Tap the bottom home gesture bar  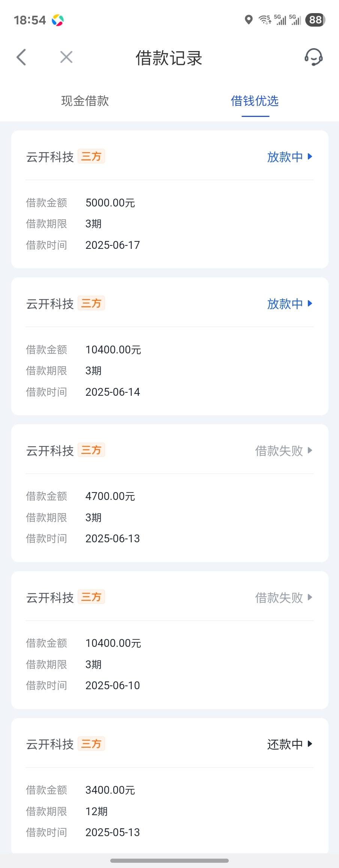pyautogui.click(x=169, y=861)
